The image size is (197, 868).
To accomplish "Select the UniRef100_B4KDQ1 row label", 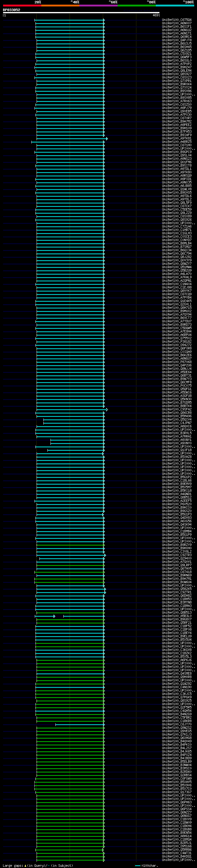I will 177,857.
